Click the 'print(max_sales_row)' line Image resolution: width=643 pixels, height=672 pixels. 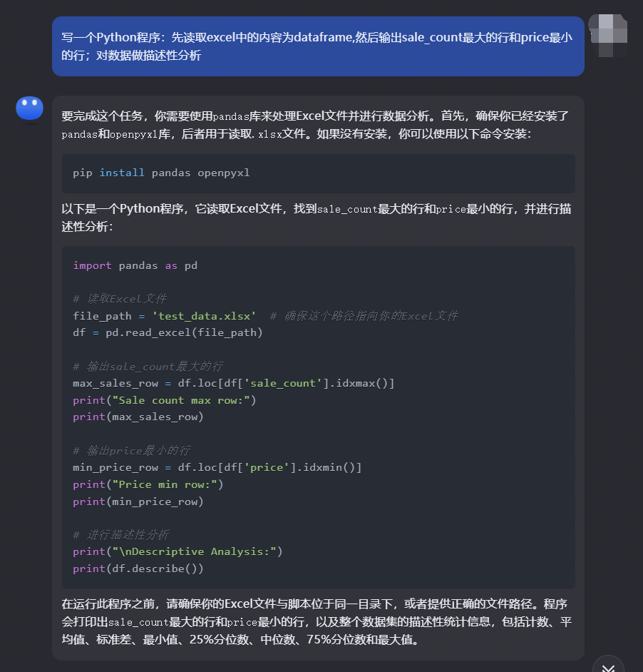[138, 417]
